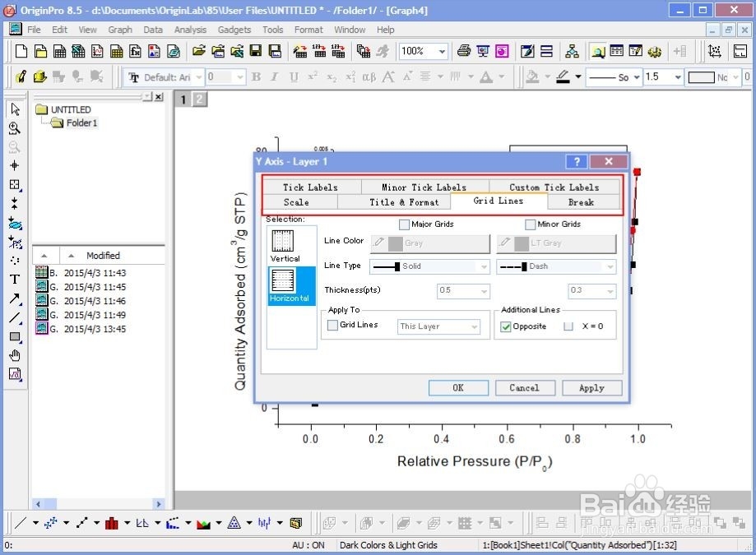Screen dimensions: 756x555
Task: Open the minor Thickness 0.3 dropdown
Action: tap(592, 290)
